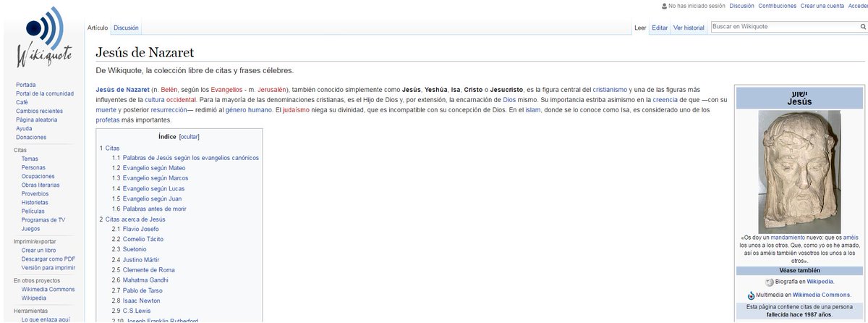Click the Wikimedia Commons icon in the infobox
This screenshot has height=323, width=868.
point(752,295)
